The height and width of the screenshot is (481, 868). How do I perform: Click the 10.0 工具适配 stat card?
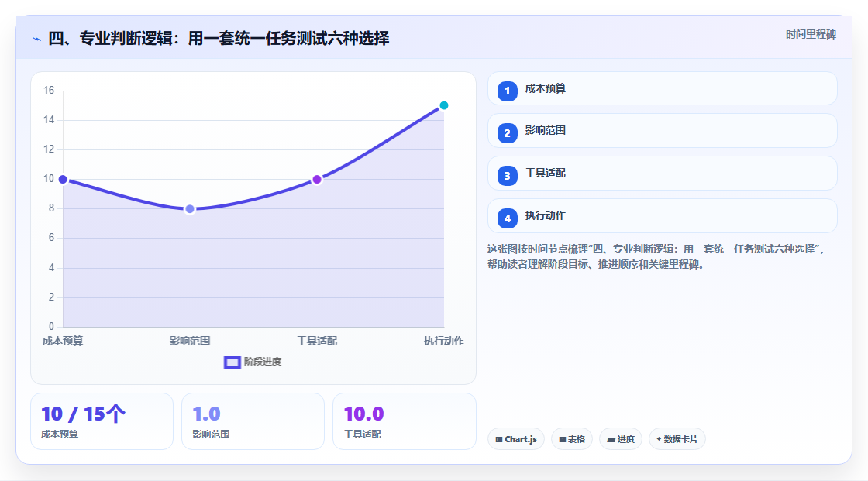tap(404, 421)
